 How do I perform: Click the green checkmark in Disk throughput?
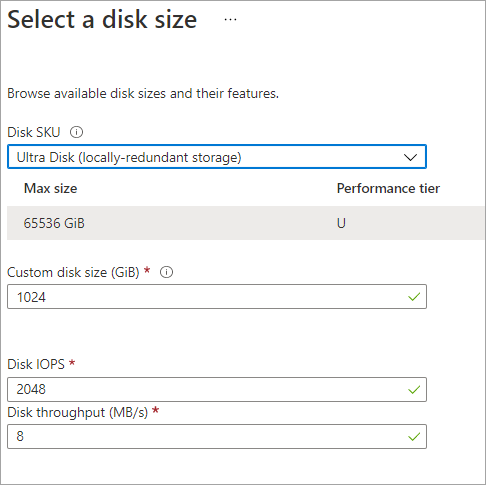pyautogui.click(x=414, y=436)
